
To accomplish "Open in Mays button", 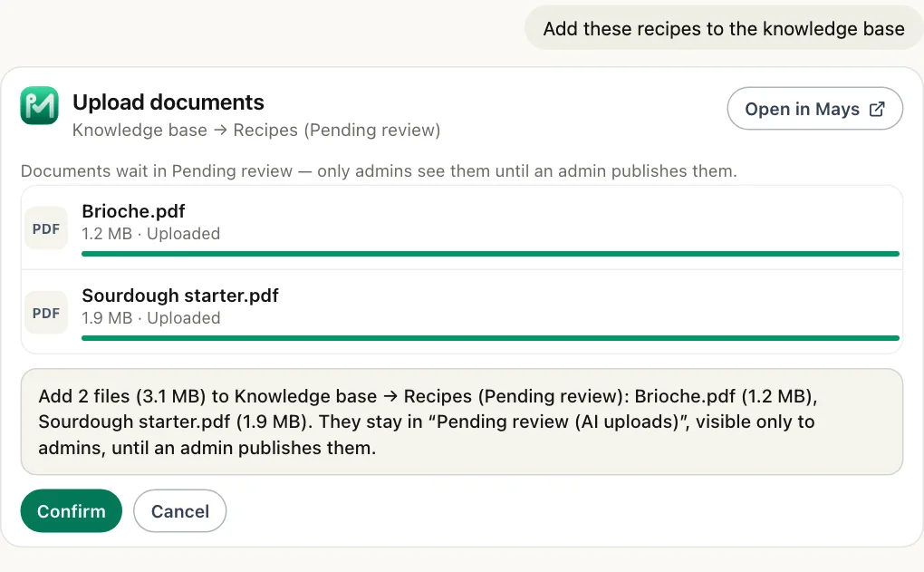I will tap(815, 109).
